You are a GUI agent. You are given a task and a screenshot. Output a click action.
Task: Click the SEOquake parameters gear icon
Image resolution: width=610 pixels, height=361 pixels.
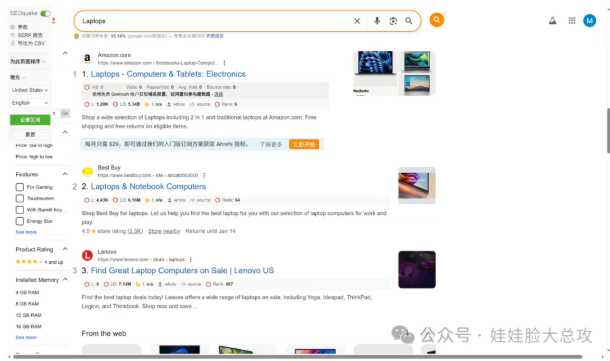[12, 27]
